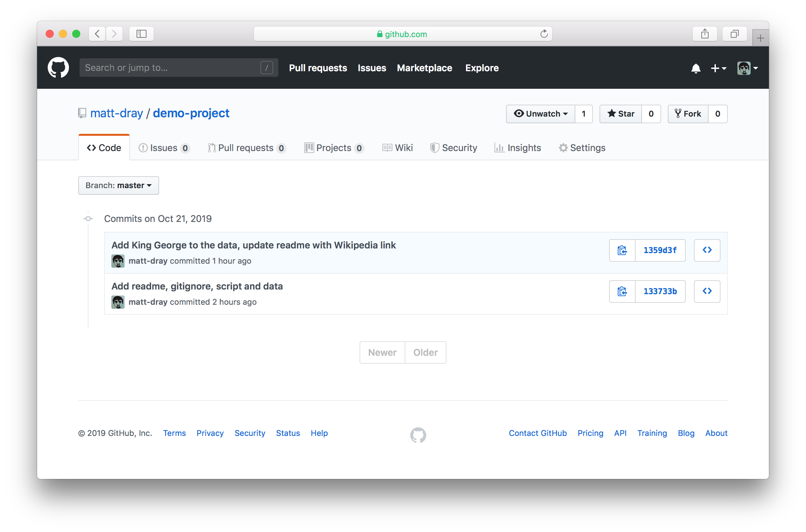Toggle Star on this repository
The image size is (806, 532).
620,114
